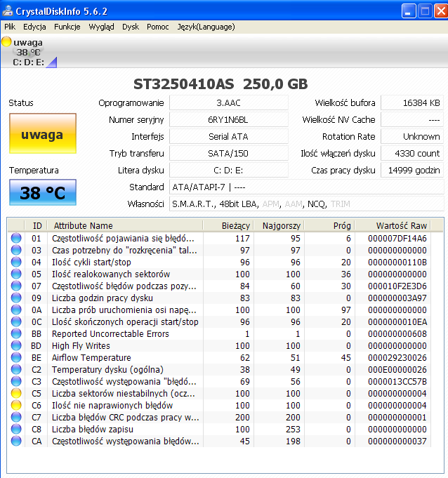Click the status dot for Reported Uncorrectable Errors
Image resolution: width=448 pixels, height=478 pixels.
pyautogui.click(x=16, y=333)
